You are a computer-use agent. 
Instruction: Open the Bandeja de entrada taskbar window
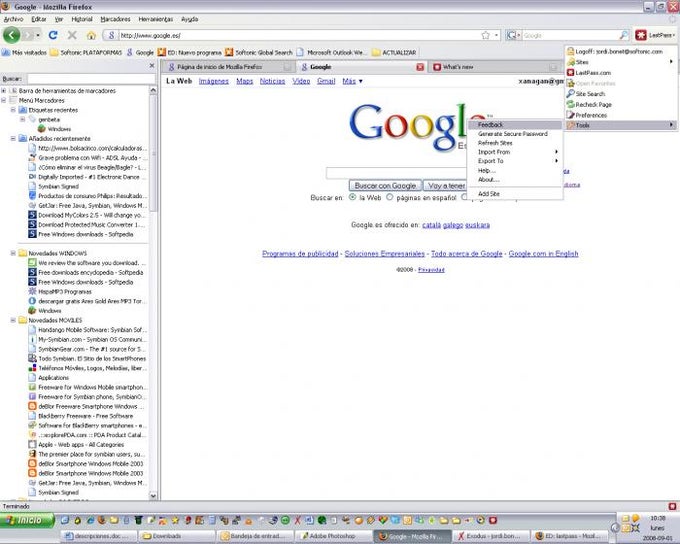[x=255, y=536]
